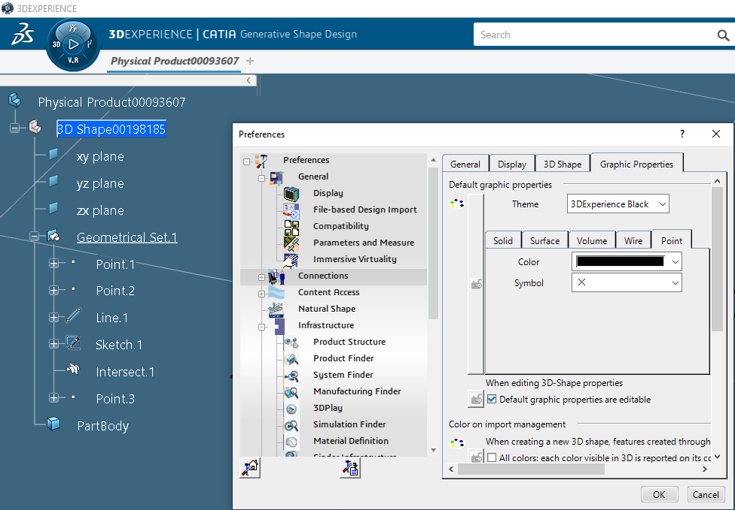
Task: Click the bottom-left reset preferences icon
Action: coord(250,468)
